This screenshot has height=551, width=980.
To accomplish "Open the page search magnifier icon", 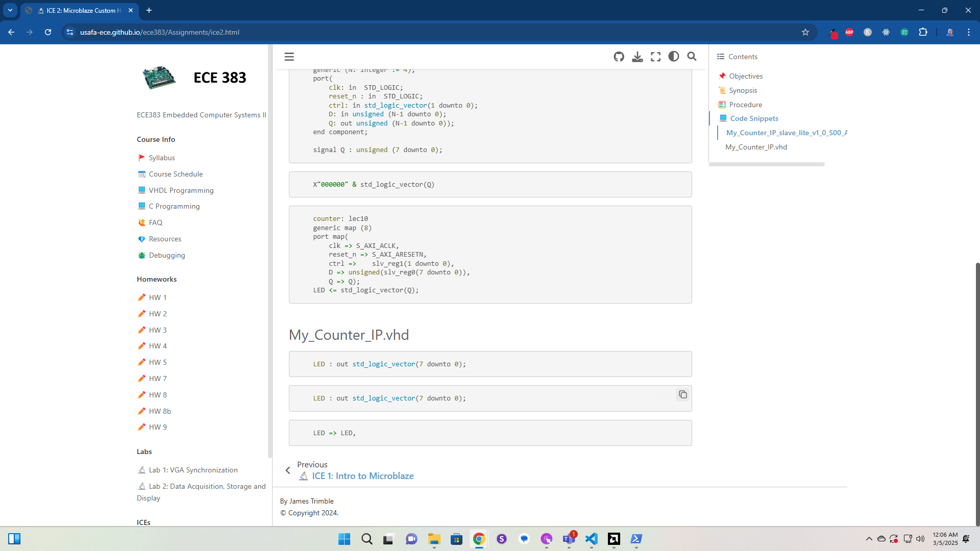I will (692, 57).
